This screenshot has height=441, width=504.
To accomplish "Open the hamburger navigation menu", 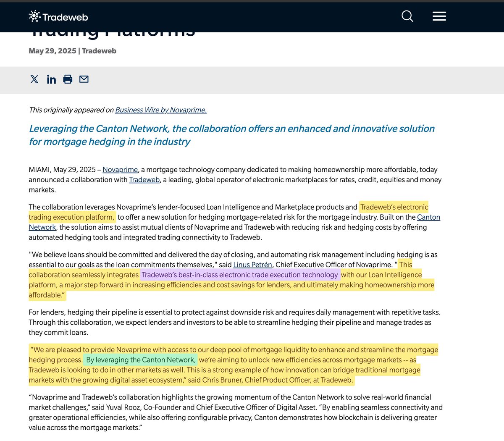I will [x=439, y=16].
